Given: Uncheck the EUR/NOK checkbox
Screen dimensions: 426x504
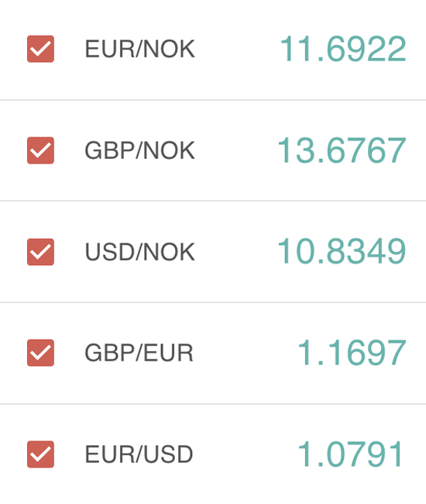Looking at the screenshot, I should tap(40, 49).
